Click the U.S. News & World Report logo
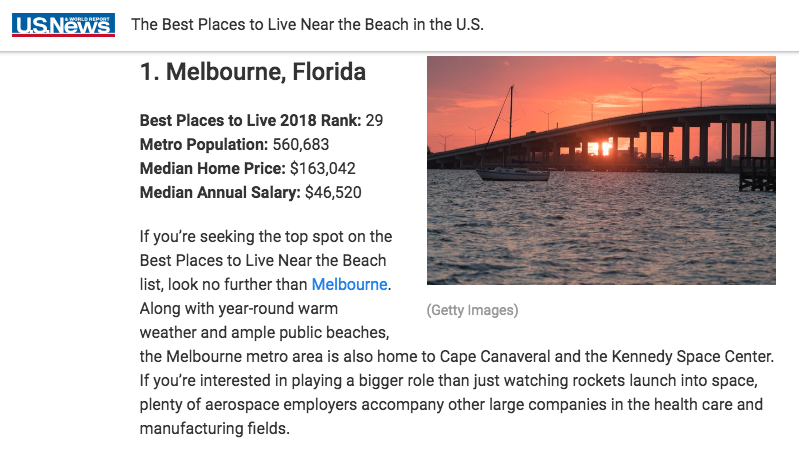Image resolution: width=799 pixels, height=460 pixels. (63, 24)
